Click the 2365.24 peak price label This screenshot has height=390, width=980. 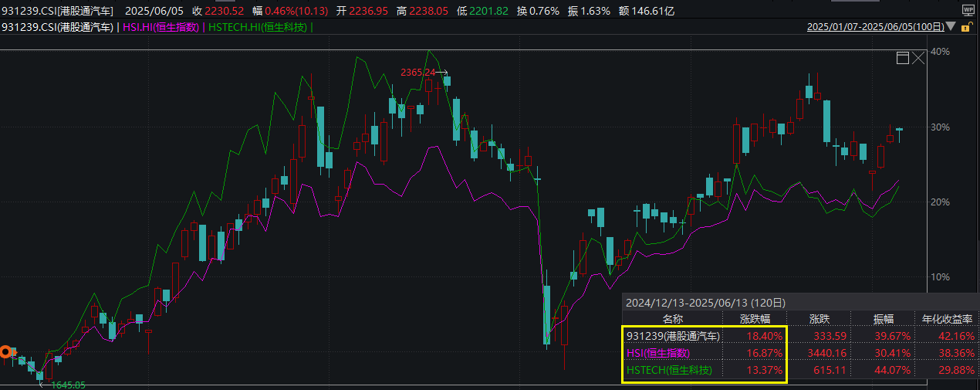tap(417, 72)
